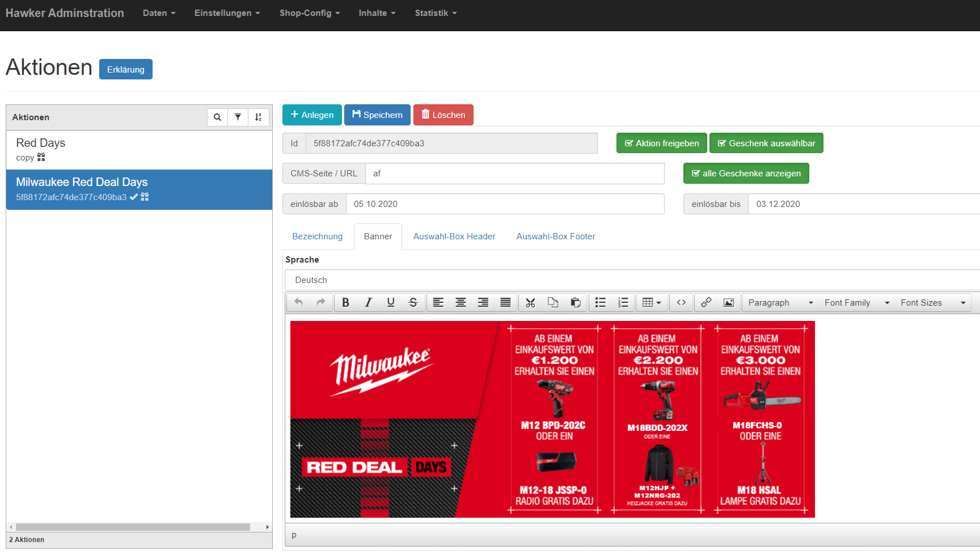Click the read-only Id field
This screenshot has height=554, width=980.
[x=451, y=143]
